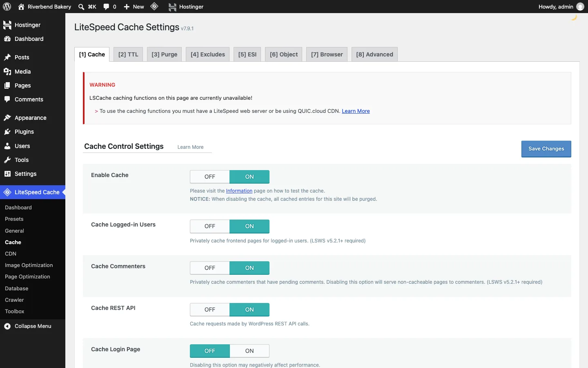Open Learn More link in the warning
Screen dimensions: 588x368
[356, 111]
